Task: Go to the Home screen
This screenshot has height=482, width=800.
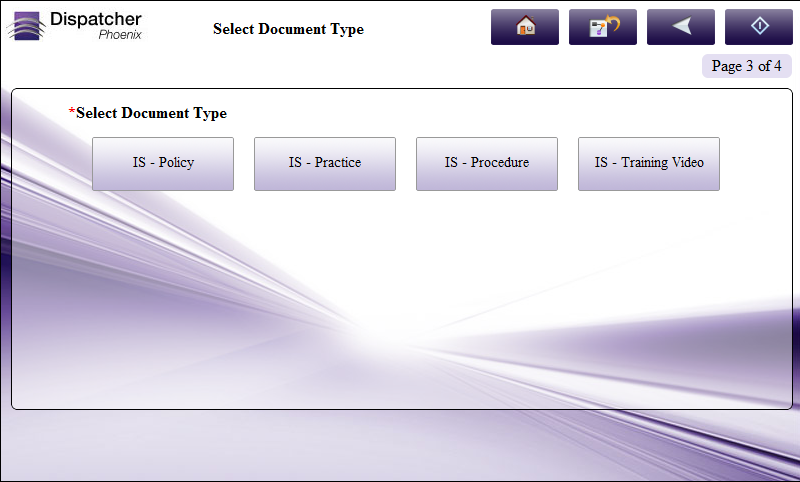Action: (524, 27)
